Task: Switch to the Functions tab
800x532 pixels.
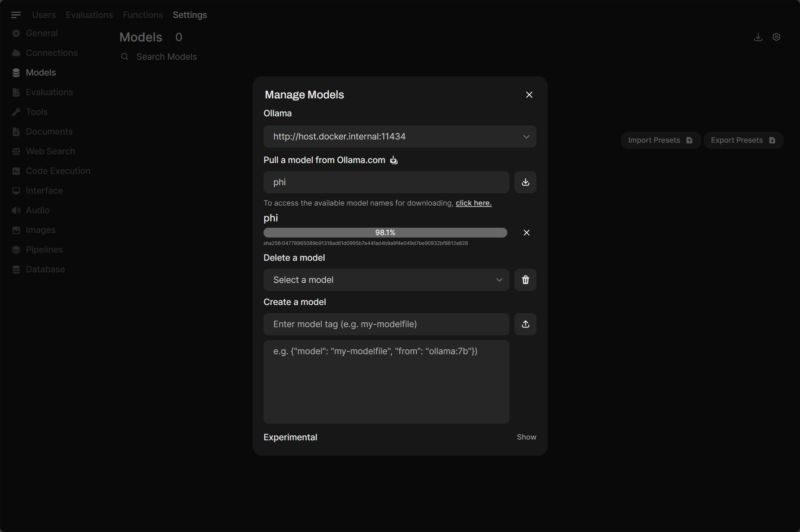Action: 143,15
